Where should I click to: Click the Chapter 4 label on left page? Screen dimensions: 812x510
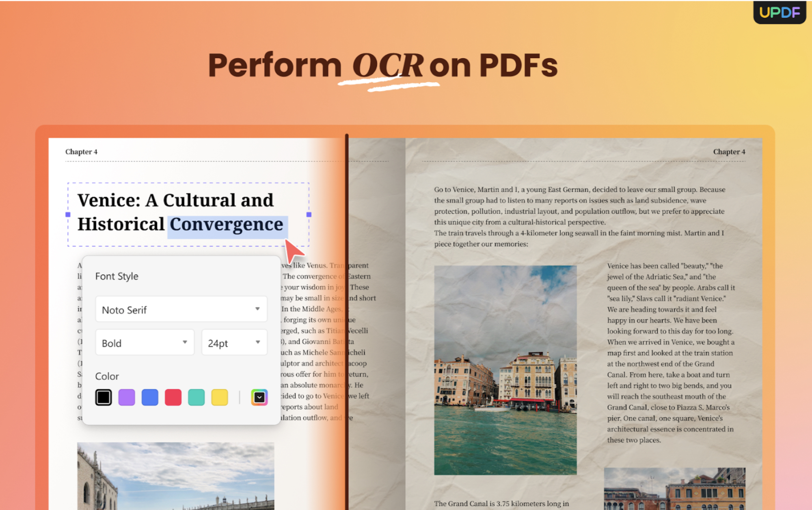[x=81, y=151]
